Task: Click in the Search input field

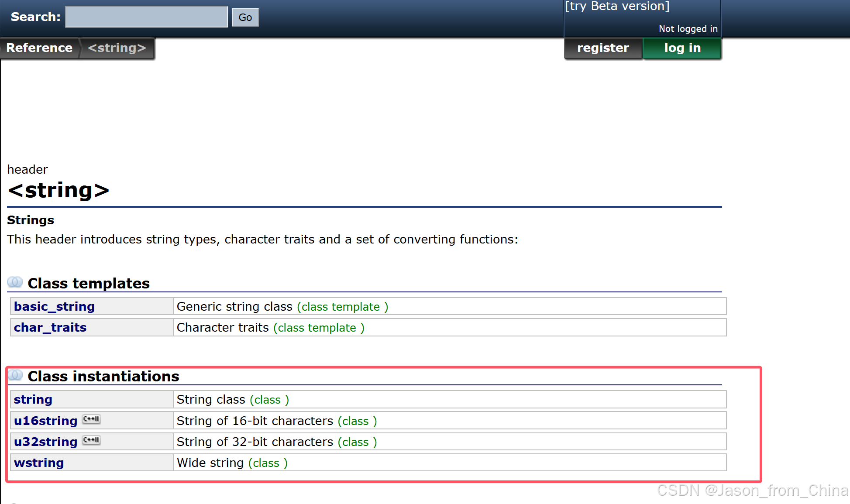Action: click(146, 17)
